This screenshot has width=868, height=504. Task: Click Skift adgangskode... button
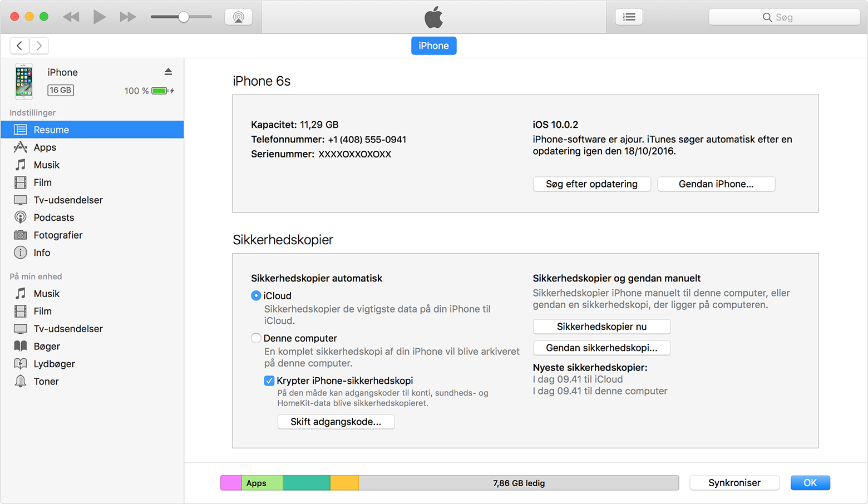point(336,422)
